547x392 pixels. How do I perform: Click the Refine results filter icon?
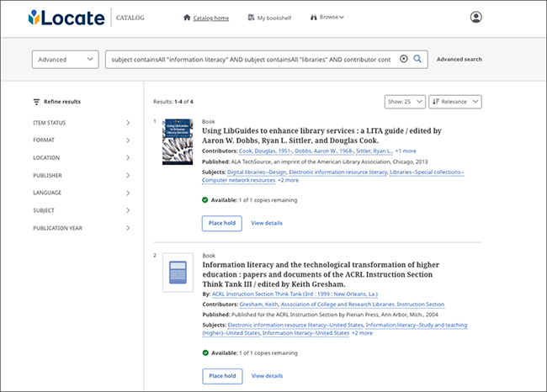click(x=36, y=102)
